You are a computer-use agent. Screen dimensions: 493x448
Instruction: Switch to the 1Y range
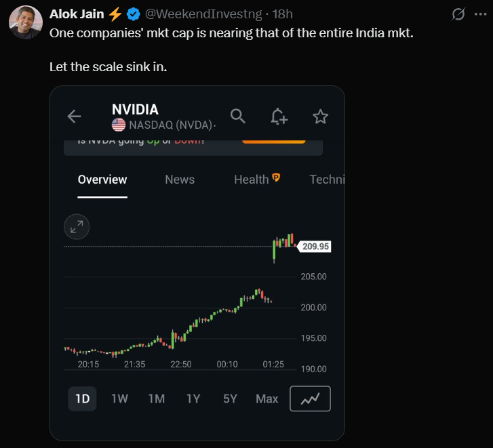[x=193, y=399]
